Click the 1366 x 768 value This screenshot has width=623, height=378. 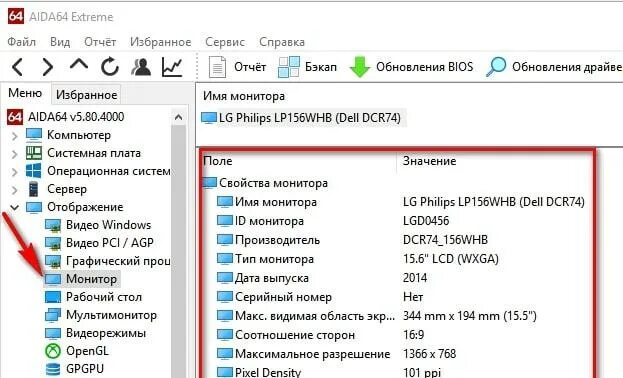(x=430, y=354)
